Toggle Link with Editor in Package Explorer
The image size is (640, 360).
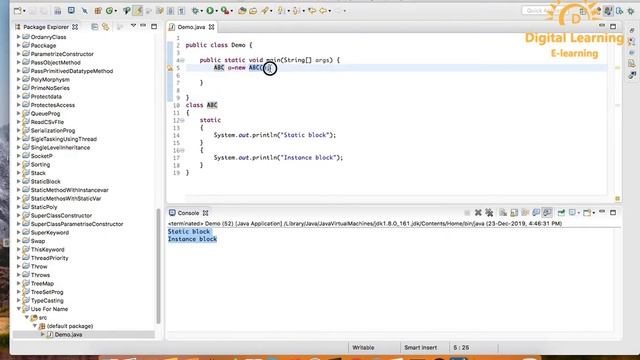106,27
